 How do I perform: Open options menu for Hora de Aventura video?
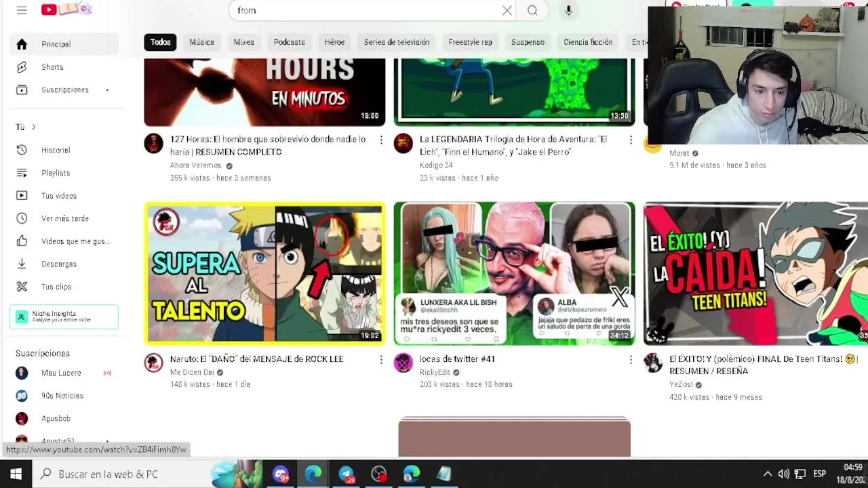click(x=631, y=140)
